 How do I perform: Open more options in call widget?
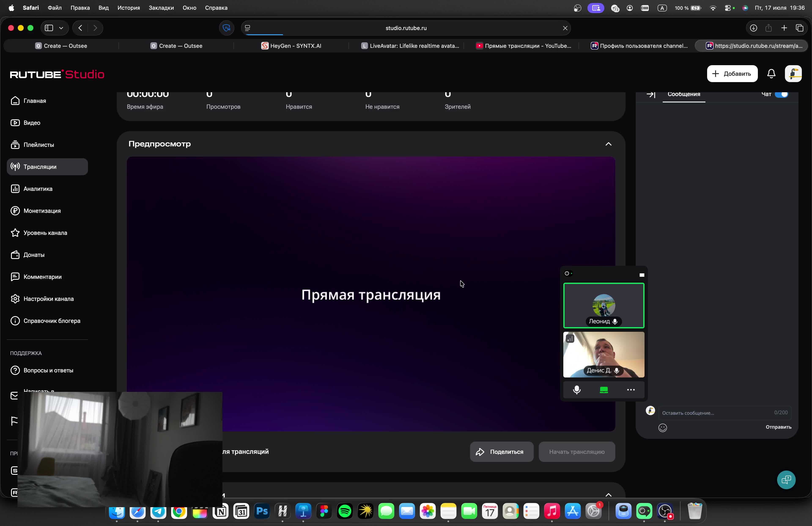click(x=631, y=390)
